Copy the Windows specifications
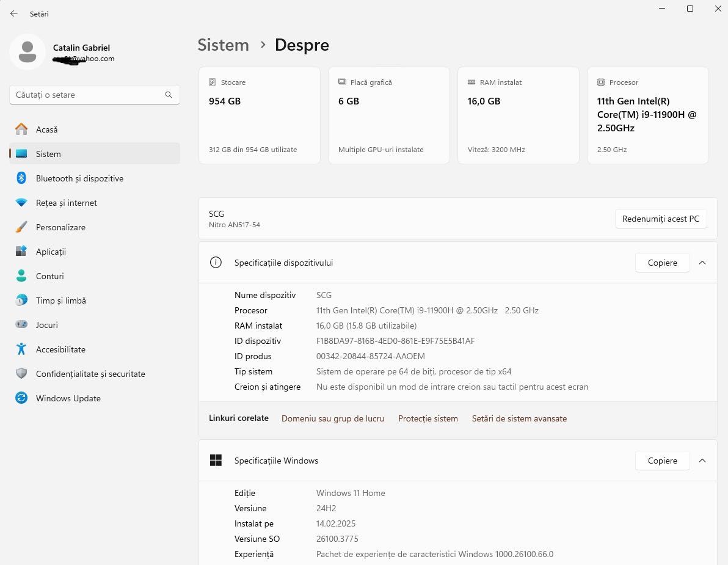The width and height of the screenshot is (728, 565). click(662, 461)
